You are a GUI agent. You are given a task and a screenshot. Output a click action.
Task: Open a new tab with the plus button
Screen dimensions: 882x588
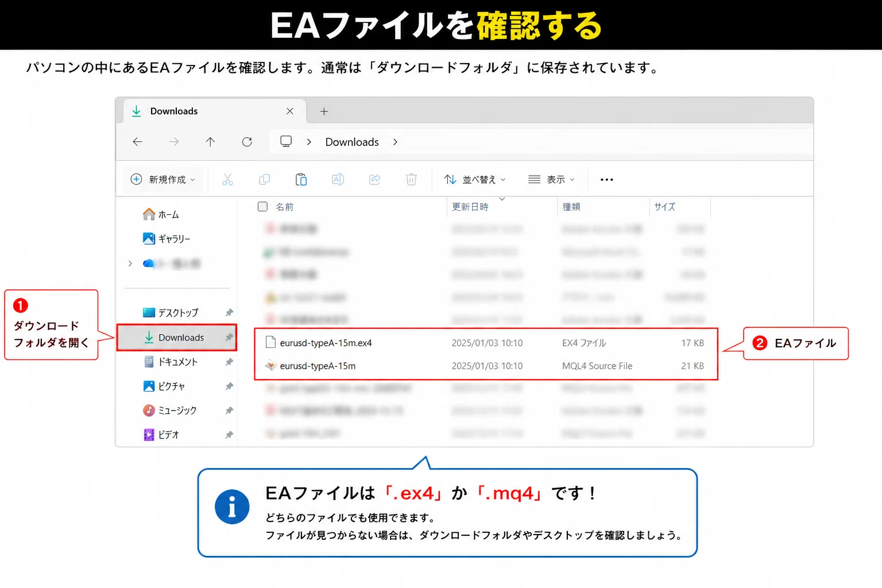pos(324,111)
